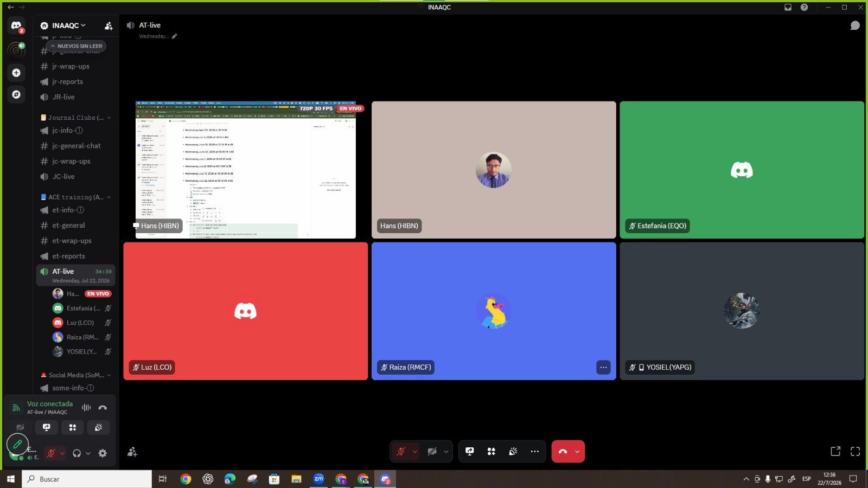The height and width of the screenshot is (488, 868).
Task: Click the Voz conectada status label
Action: [x=50, y=404]
